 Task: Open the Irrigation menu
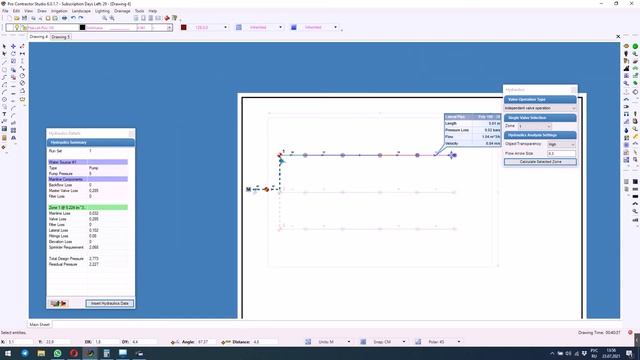coord(59,11)
